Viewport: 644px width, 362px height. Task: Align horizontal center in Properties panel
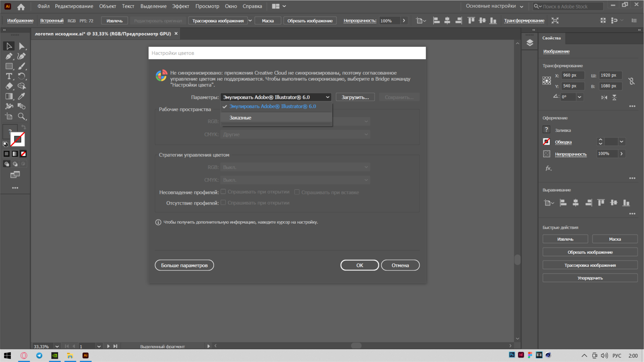tap(576, 203)
